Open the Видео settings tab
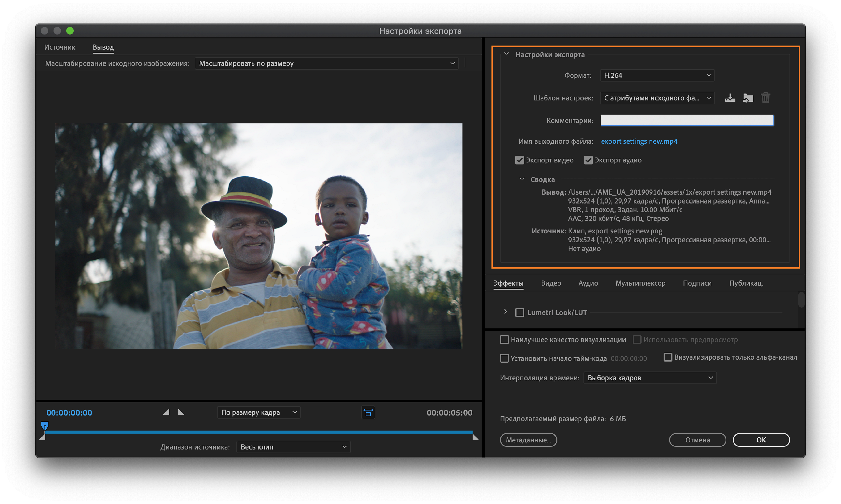 551,283
